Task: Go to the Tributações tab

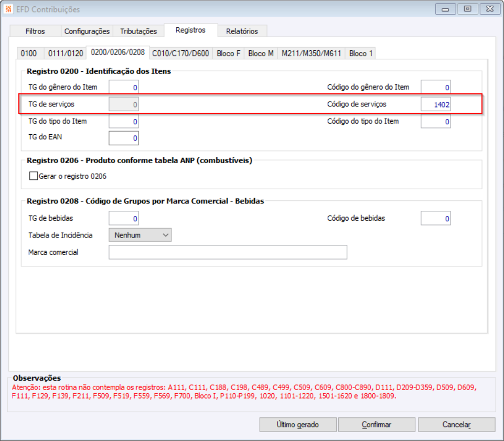Action: [138, 31]
